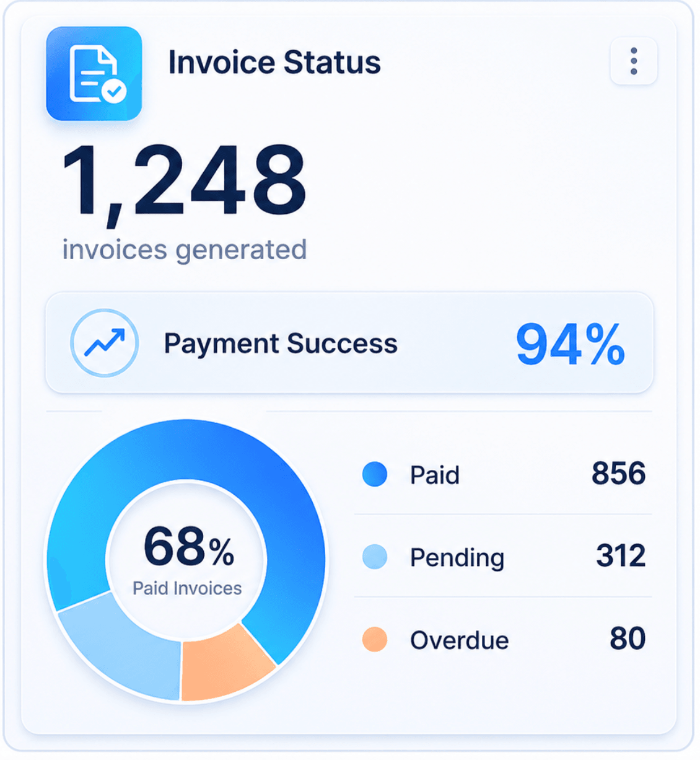Click the 856 paid count
This screenshot has width=700, height=760.
618,474
